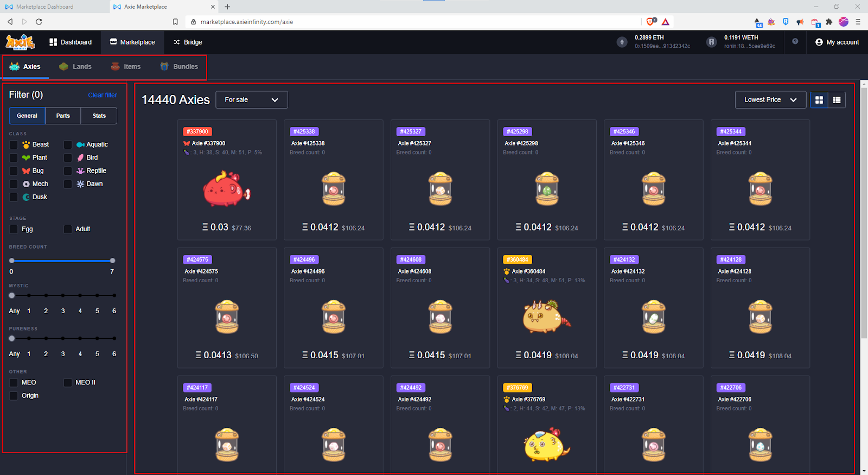Select the General filter tab
This screenshot has width=868, height=475.
click(27, 116)
